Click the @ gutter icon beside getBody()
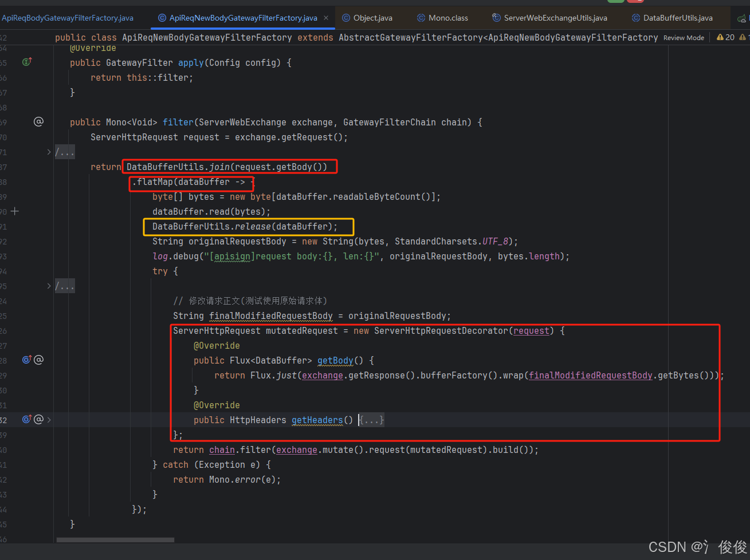This screenshot has height=560, width=750. coord(38,360)
